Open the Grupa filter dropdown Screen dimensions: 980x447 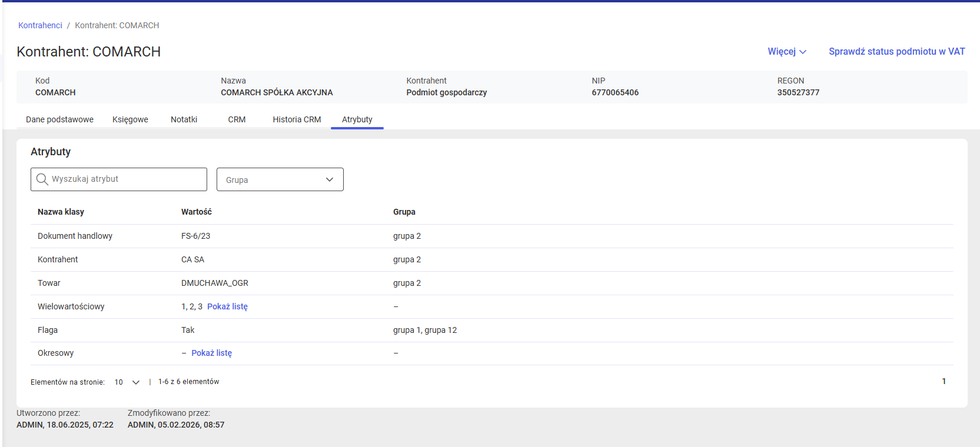[x=280, y=180]
